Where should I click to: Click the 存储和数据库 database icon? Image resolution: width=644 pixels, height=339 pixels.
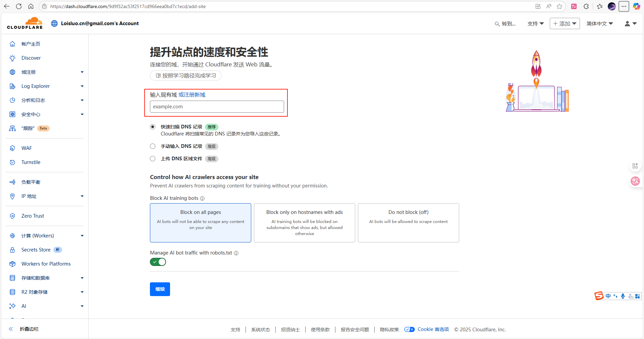tap(12, 278)
